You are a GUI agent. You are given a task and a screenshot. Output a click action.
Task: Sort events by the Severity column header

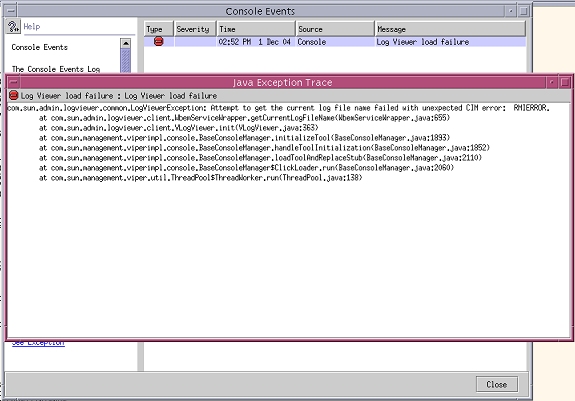[x=195, y=29]
